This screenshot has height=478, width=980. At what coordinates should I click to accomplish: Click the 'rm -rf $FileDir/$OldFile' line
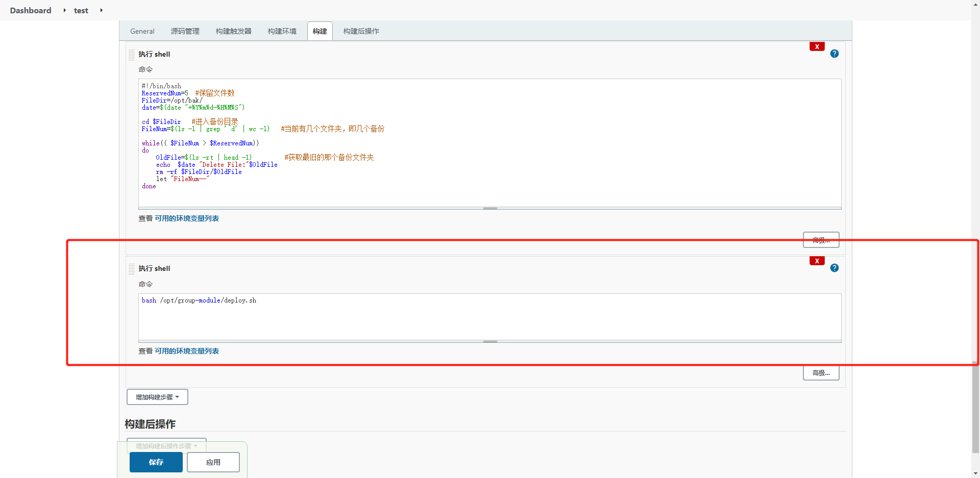point(199,172)
